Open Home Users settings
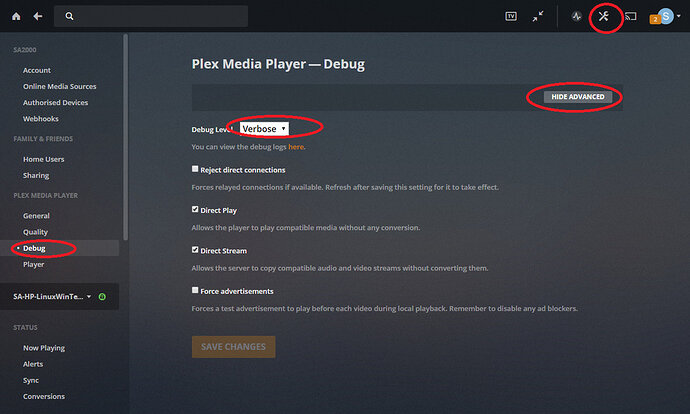Image resolution: width=690 pixels, height=414 pixels. (x=44, y=159)
